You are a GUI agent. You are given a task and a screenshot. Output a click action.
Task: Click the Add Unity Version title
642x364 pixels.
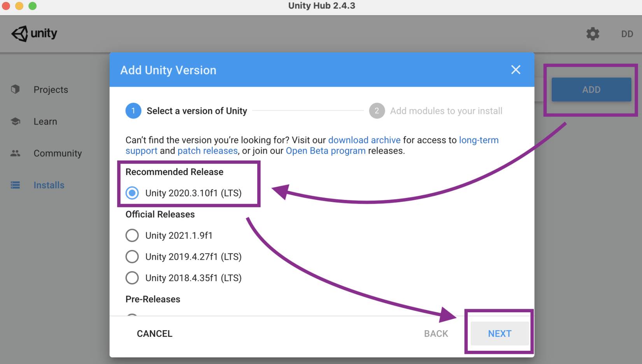point(168,70)
